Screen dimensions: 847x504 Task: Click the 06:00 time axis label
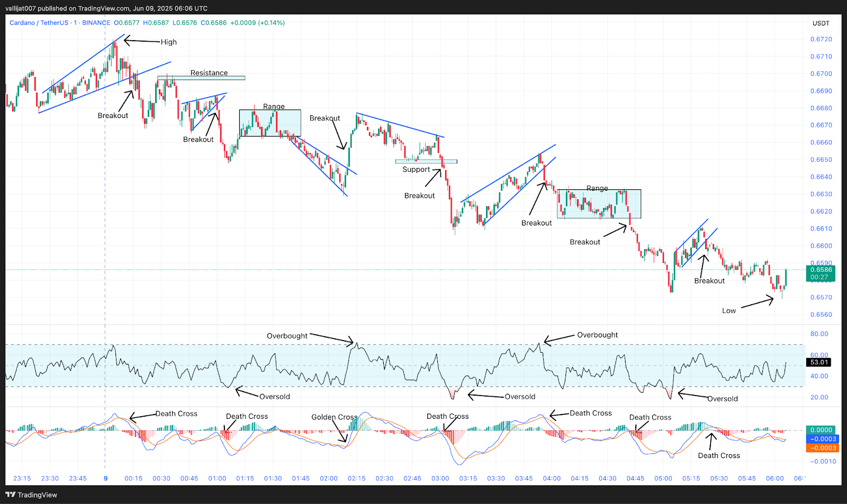pos(775,479)
